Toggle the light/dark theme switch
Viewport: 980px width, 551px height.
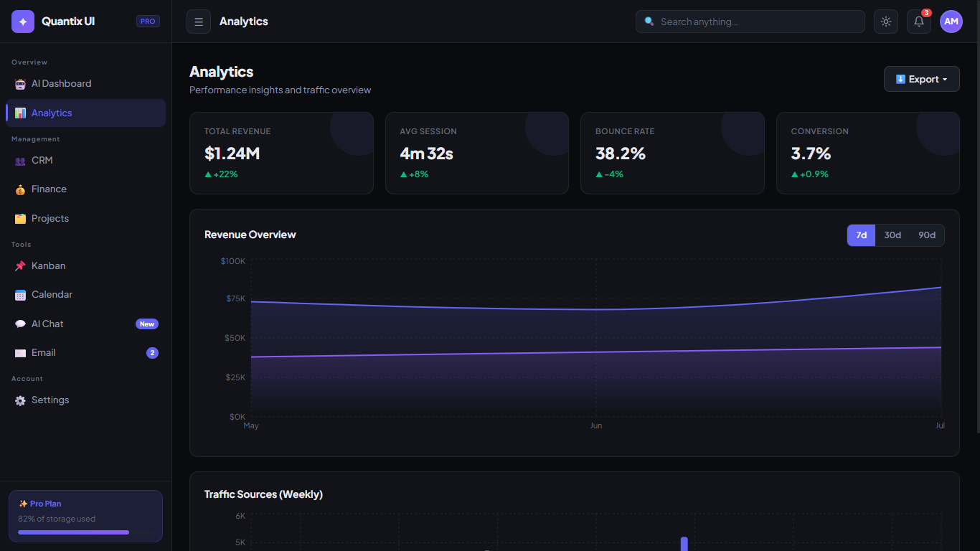885,22
